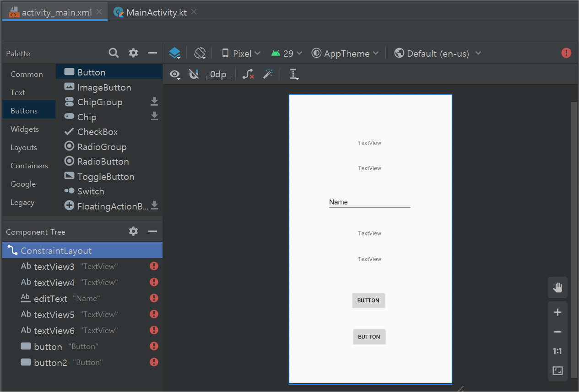Select Button in the palette list
579x392 pixels.
pyautogui.click(x=109, y=72)
